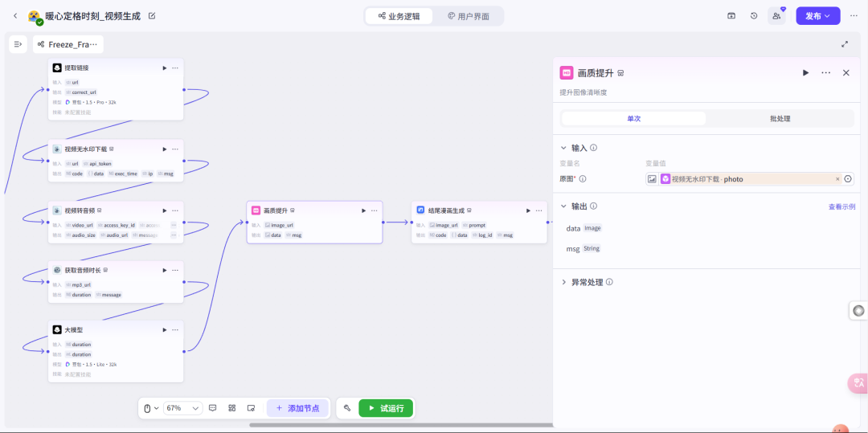Select the 结尾漫画生成 node title
Image resolution: width=868 pixels, height=433 pixels.
tap(448, 210)
